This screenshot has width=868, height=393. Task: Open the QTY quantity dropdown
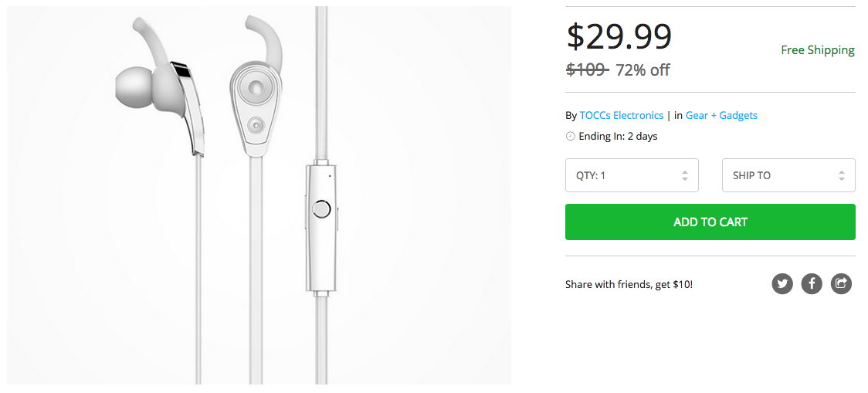[631, 175]
